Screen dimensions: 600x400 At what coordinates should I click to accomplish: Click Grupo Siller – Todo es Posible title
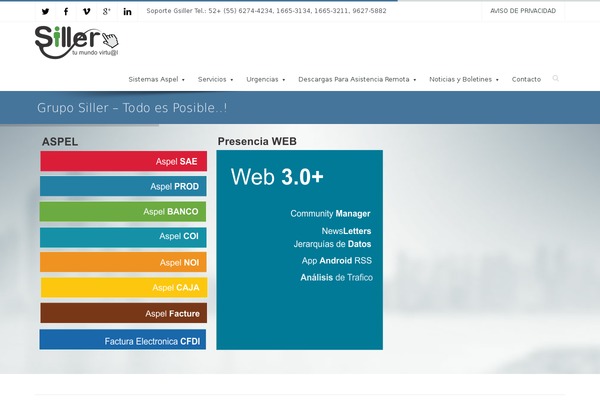[132, 108]
